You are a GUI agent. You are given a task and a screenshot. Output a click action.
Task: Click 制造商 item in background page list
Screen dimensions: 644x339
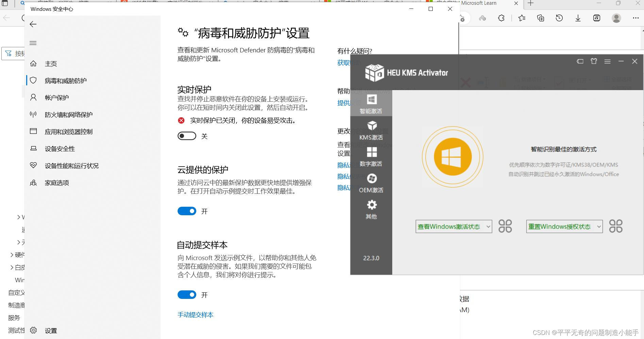pos(16,305)
